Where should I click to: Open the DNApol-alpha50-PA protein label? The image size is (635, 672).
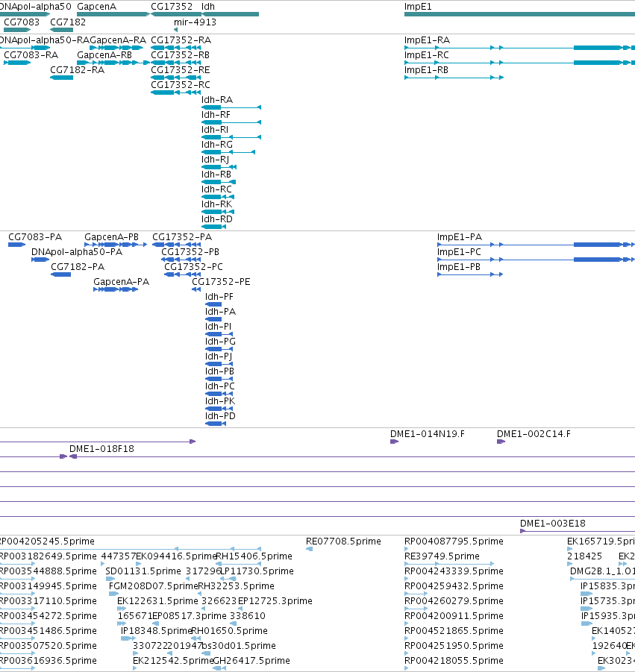click(x=77, y=252)
